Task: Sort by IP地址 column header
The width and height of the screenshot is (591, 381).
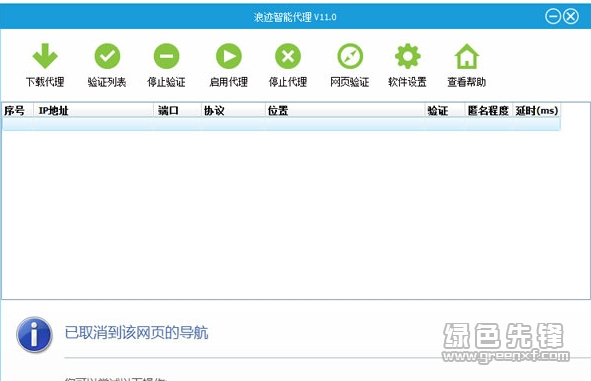Action: [x=93, y=110]
